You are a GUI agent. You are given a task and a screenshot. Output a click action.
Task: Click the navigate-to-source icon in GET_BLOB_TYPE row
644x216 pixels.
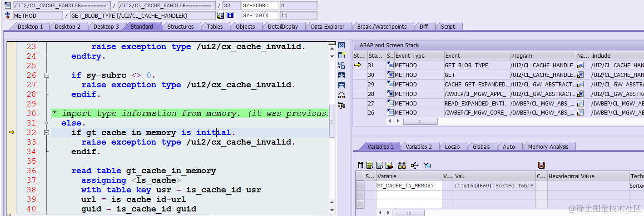pos(580,65)
